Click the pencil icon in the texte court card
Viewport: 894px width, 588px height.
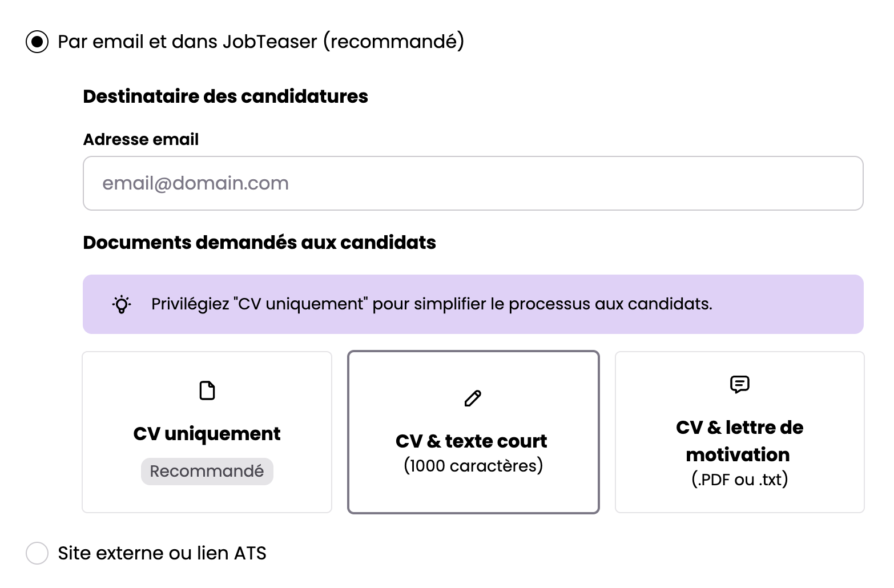(473, 398)
